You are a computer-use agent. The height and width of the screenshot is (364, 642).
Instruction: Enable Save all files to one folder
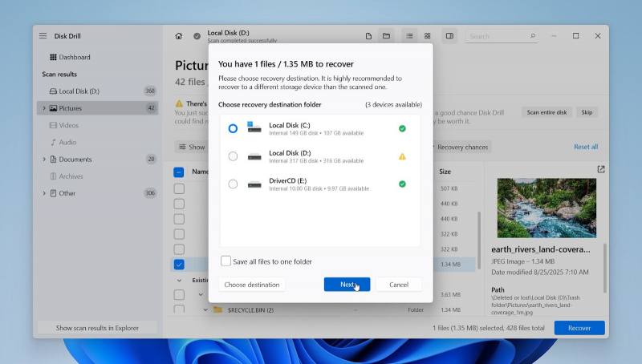click(x=226, y=261)
